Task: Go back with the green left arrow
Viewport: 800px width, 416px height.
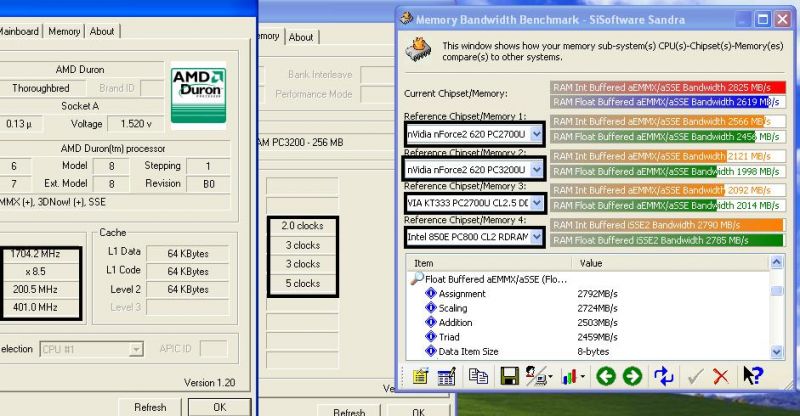Action: tap(606, 377)
